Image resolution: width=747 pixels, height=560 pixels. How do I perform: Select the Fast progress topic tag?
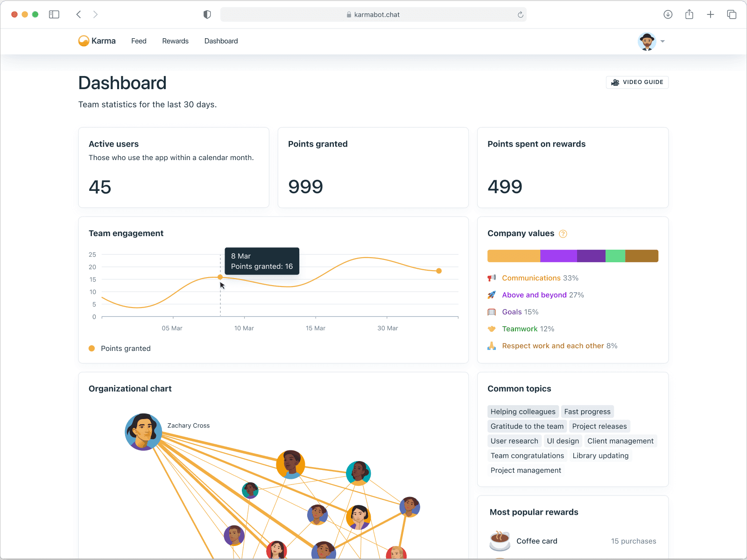click(x=587, y=412)
